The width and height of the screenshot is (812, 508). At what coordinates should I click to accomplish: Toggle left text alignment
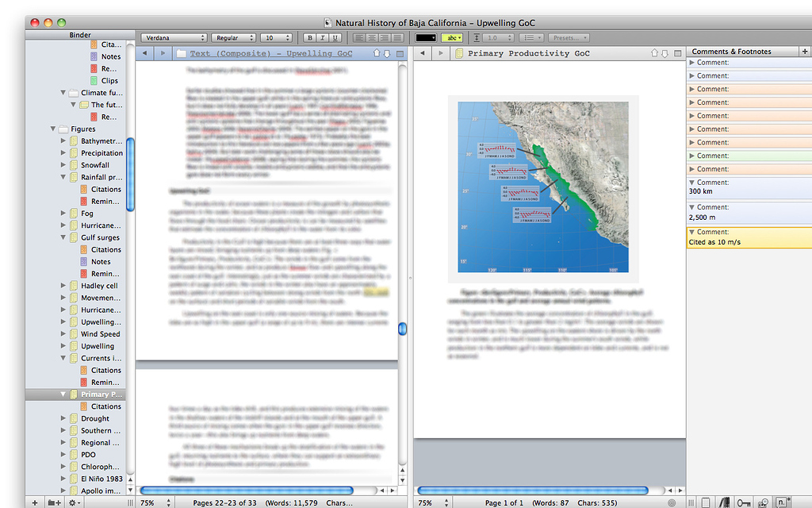click(358, 37)
